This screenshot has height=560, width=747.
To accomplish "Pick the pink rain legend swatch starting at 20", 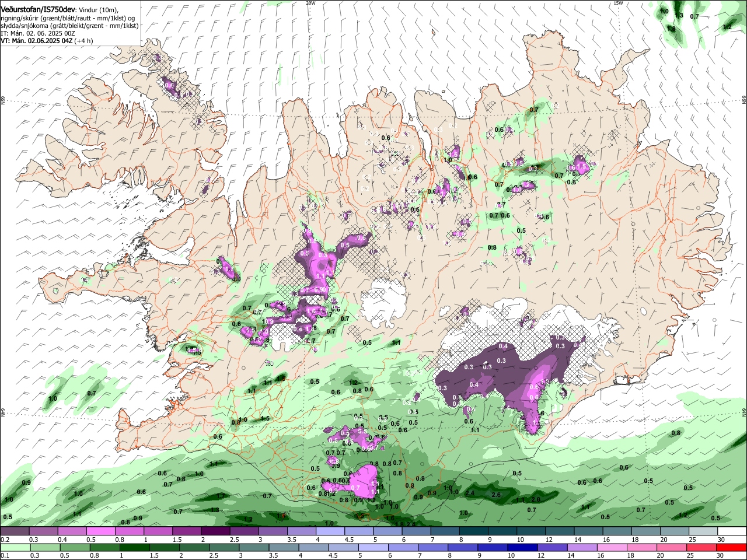I will coord(672,547).
